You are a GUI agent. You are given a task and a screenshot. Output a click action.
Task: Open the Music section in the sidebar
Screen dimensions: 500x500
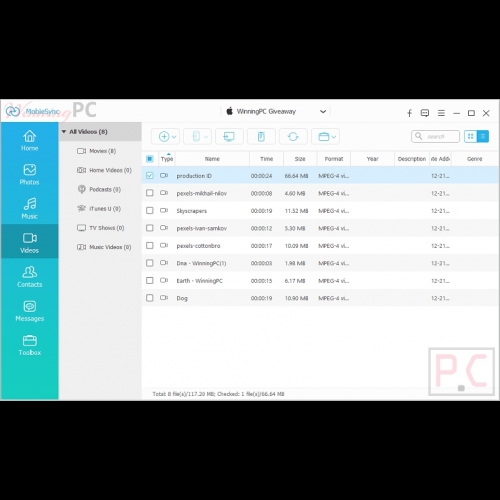pyautogui.click(x=30, y=208)
